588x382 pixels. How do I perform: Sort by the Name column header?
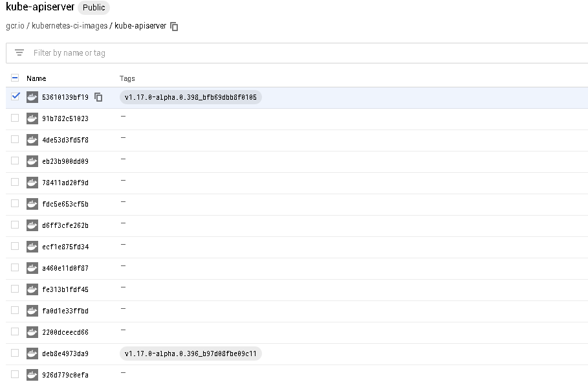36,78
